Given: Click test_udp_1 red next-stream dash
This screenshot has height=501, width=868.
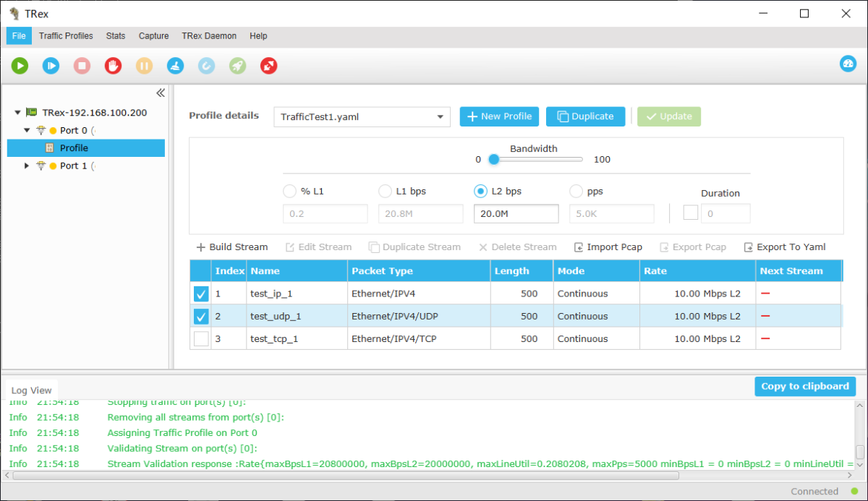Looking at the screenshot, I should [x=765, y=316].
